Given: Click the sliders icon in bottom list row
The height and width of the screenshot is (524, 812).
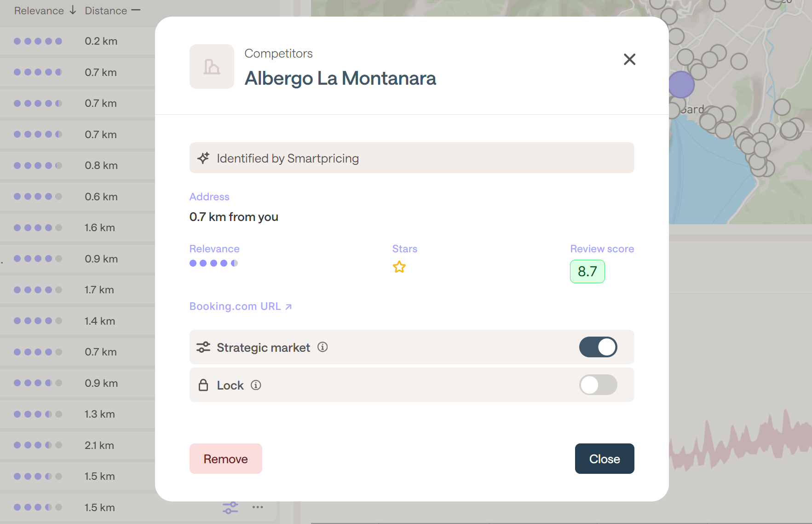Looking at the screenshot, I should (x=230, y=507).
